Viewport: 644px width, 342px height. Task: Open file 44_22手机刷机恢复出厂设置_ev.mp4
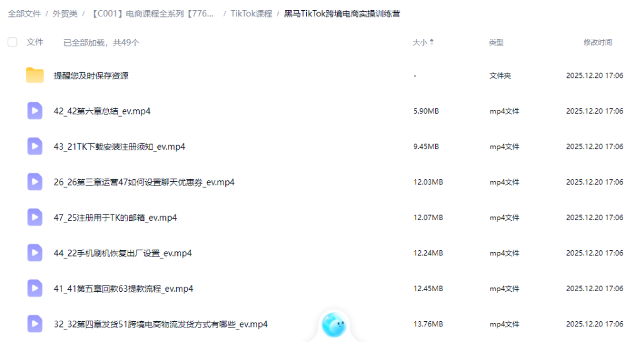(x=123, y=253)
